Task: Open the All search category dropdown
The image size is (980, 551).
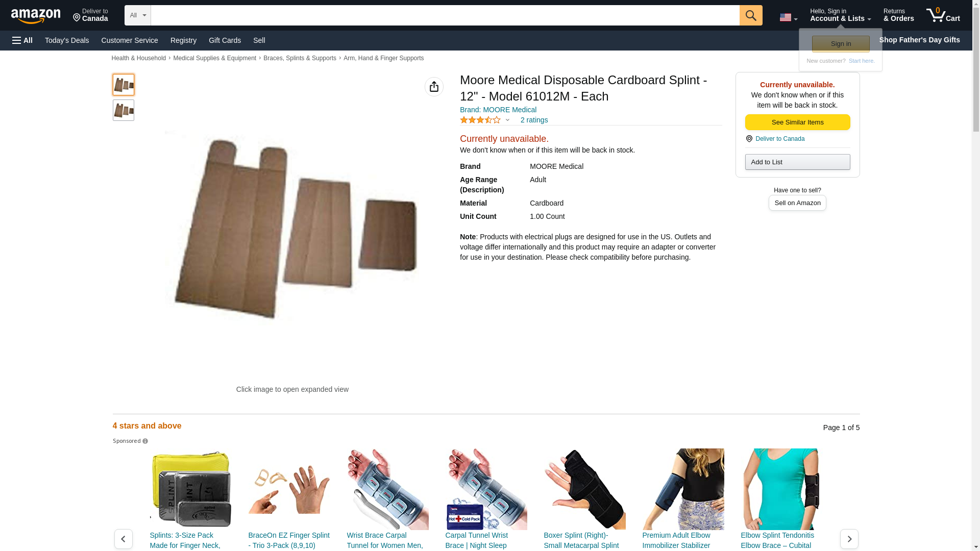Action: tap(138, 15)
